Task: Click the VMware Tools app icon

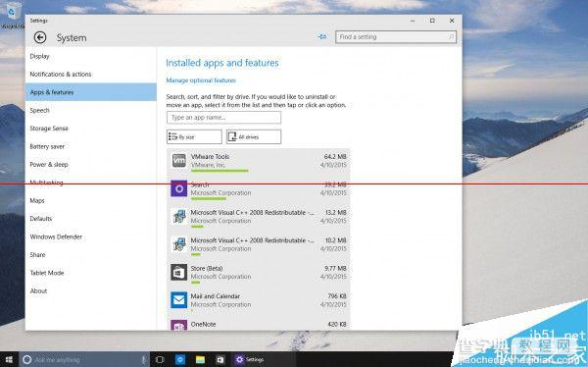Action: point(179,160)
